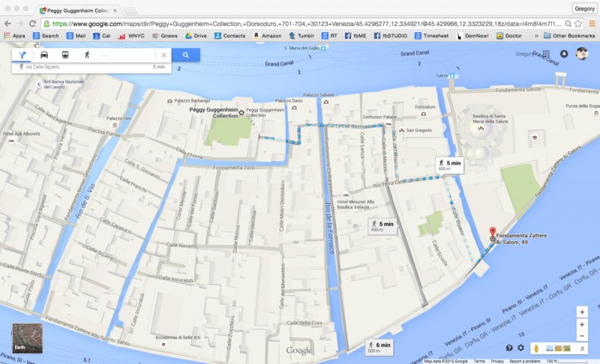Expand the bookmarks overflow chevron
Viewport: 600px width, 364px height.
point(536,35)
